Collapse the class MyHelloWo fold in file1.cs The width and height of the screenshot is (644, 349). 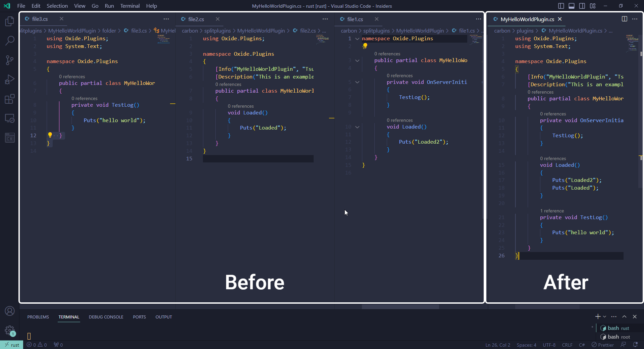pyautogui.click(x=357, y=60)
